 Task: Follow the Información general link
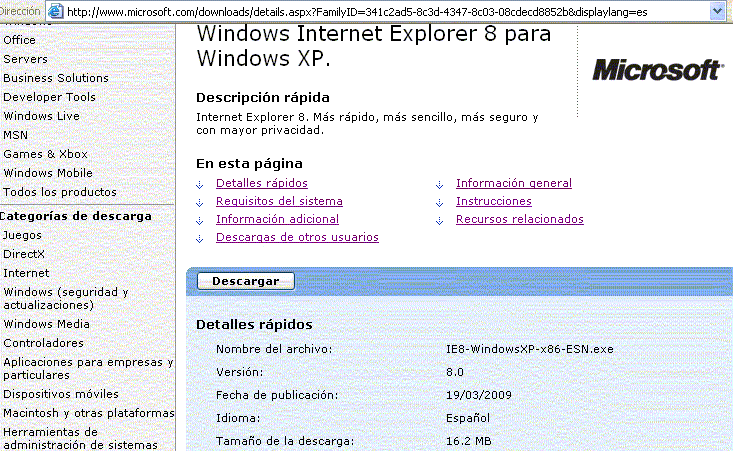(514, 183)
